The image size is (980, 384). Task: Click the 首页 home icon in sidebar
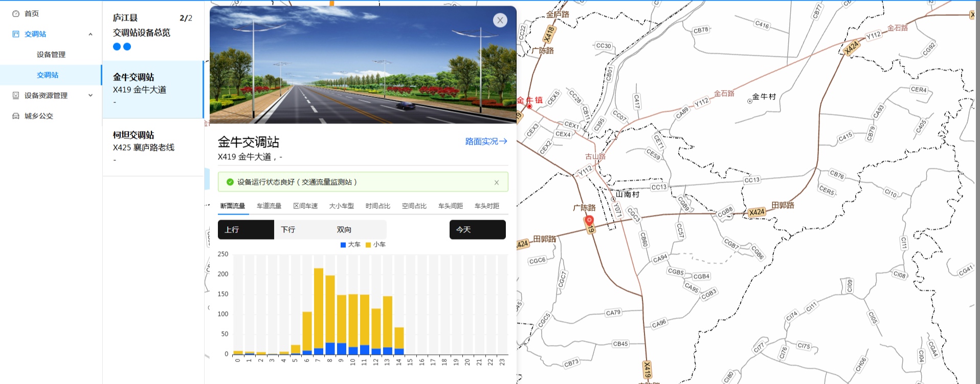click(x=16, y=14)
